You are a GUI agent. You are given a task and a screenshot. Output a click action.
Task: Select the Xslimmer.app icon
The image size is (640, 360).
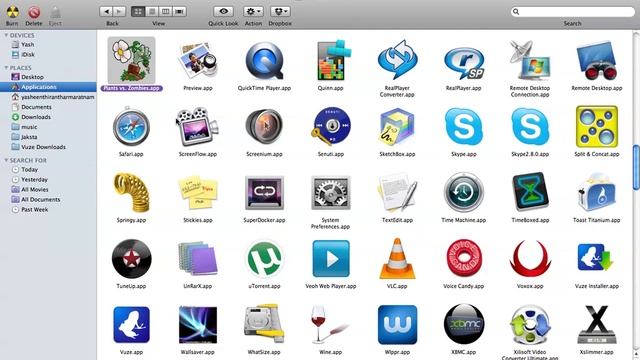tap(597, 325)
